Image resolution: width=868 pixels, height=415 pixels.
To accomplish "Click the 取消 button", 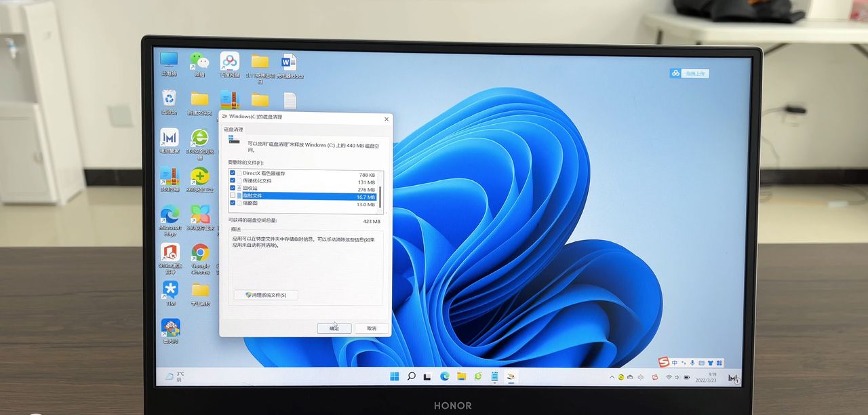I will click(372, 328).
